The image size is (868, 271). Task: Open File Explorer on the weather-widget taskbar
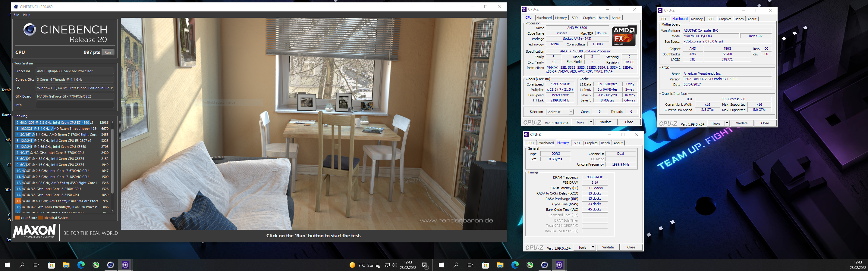[66, 265]
